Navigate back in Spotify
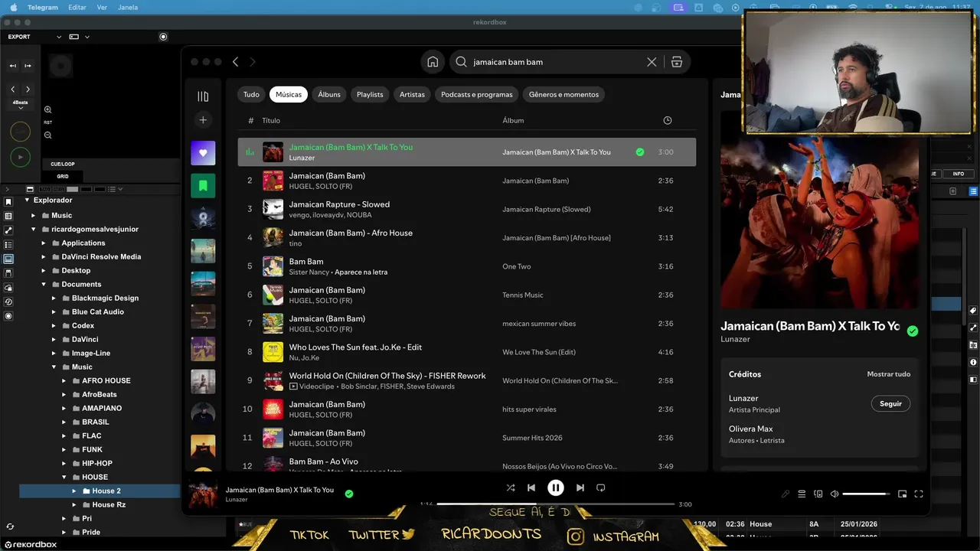The width and height of the screenshot is (980, 551). click(235, 62)
